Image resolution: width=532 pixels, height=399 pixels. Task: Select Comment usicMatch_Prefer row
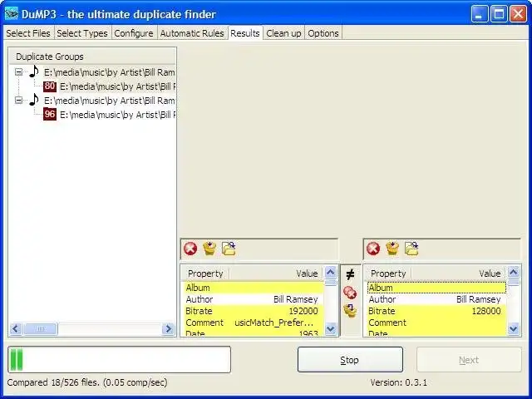253,323
